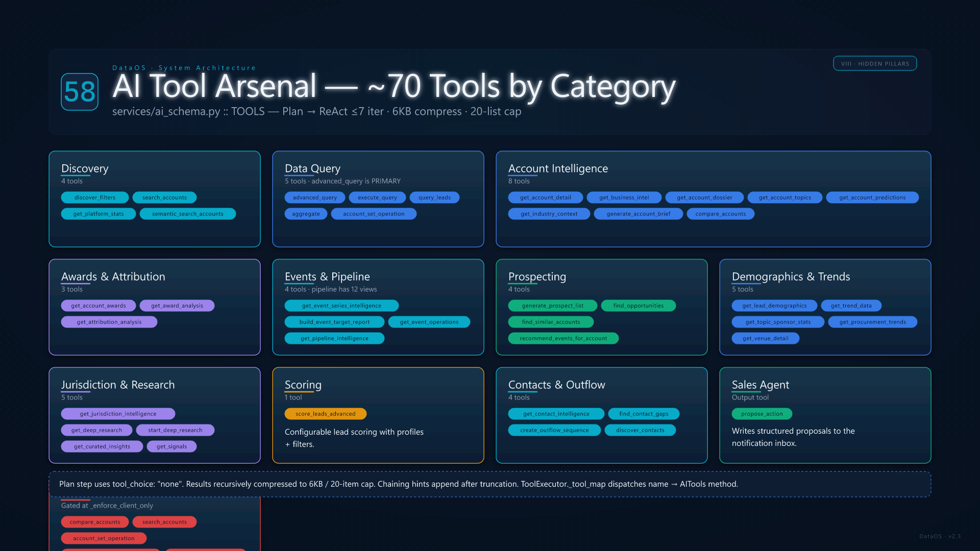Click the get_account_dossier pill

pos(704,197)
